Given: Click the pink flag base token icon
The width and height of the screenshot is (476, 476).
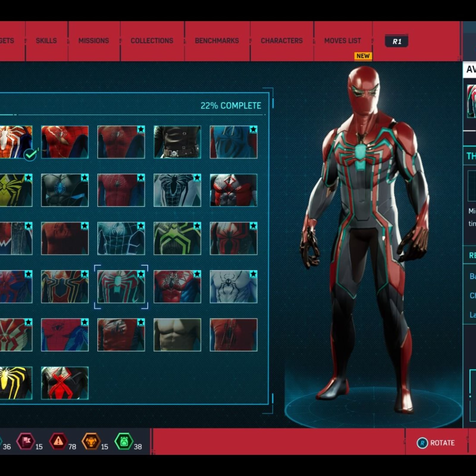Looking at the screenshot, I should pyautogui.click(x=26, y=441).
